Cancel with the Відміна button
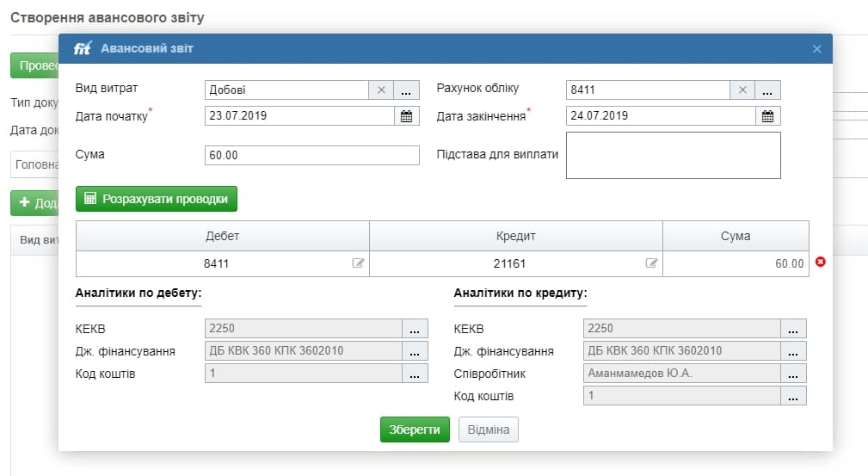The width and height of the screenshot is (868, 476). 489,430
